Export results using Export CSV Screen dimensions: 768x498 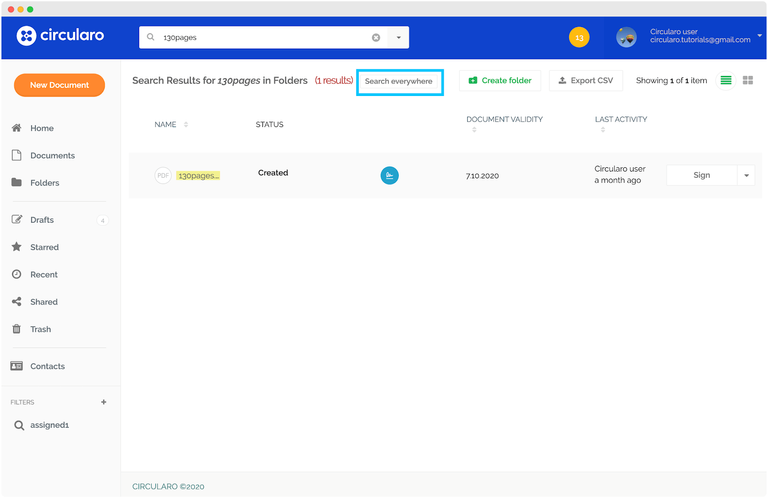click(x=585, y=80)
